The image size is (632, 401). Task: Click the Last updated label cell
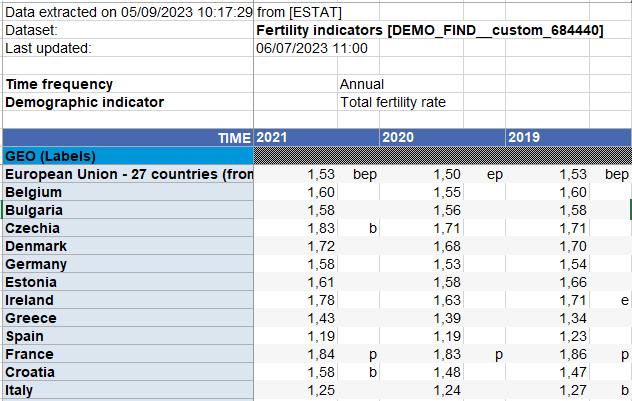(48, 48)
